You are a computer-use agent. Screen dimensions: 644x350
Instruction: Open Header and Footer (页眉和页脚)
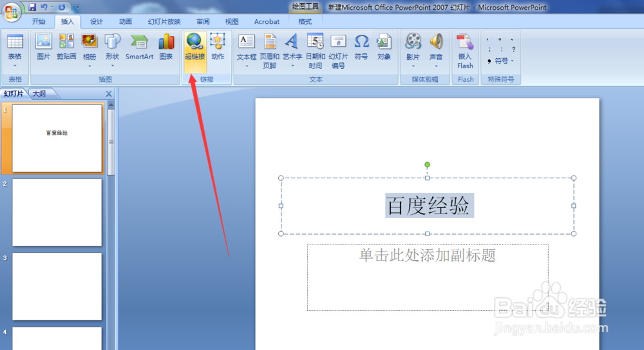[x=269, y=51]
